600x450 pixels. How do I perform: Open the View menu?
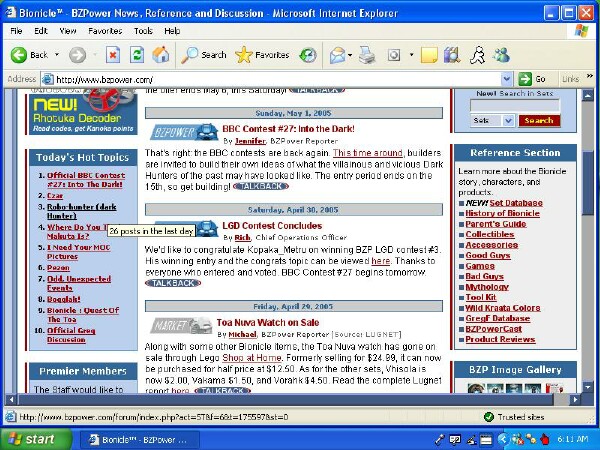click(x=67, y=31)
